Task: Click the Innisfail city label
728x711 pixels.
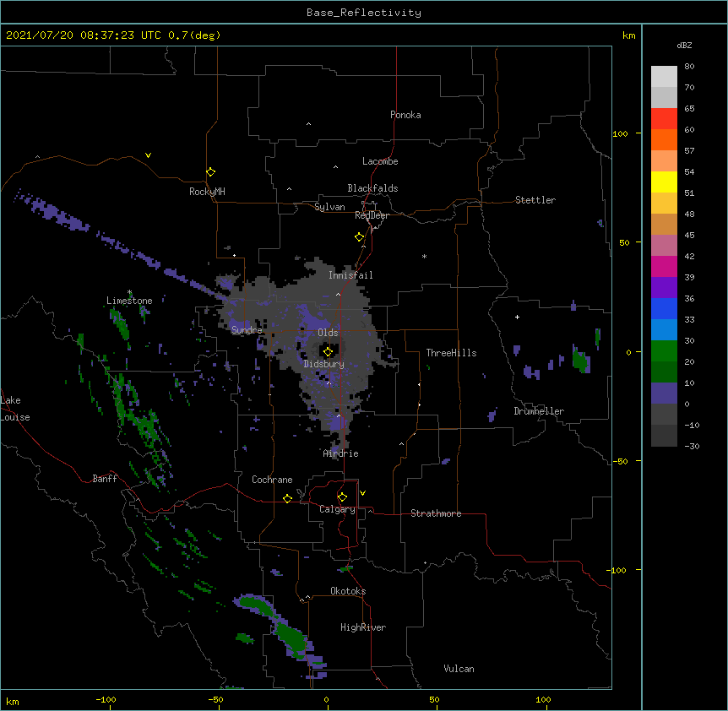Action: pos(350,275)
